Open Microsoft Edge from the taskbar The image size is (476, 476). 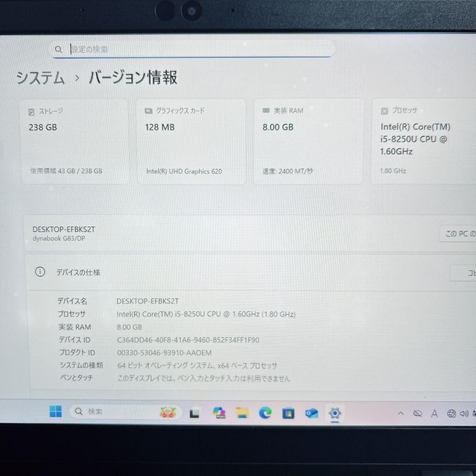point(265,413)
